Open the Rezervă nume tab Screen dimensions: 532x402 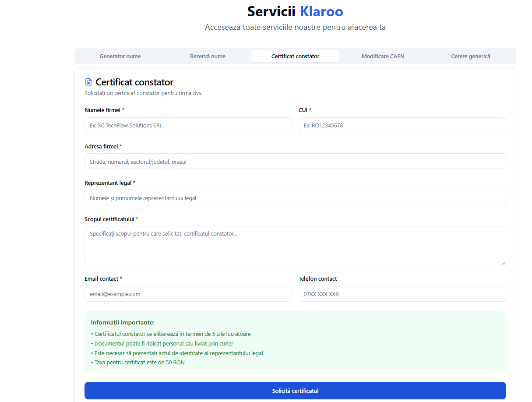pos(208,56)
